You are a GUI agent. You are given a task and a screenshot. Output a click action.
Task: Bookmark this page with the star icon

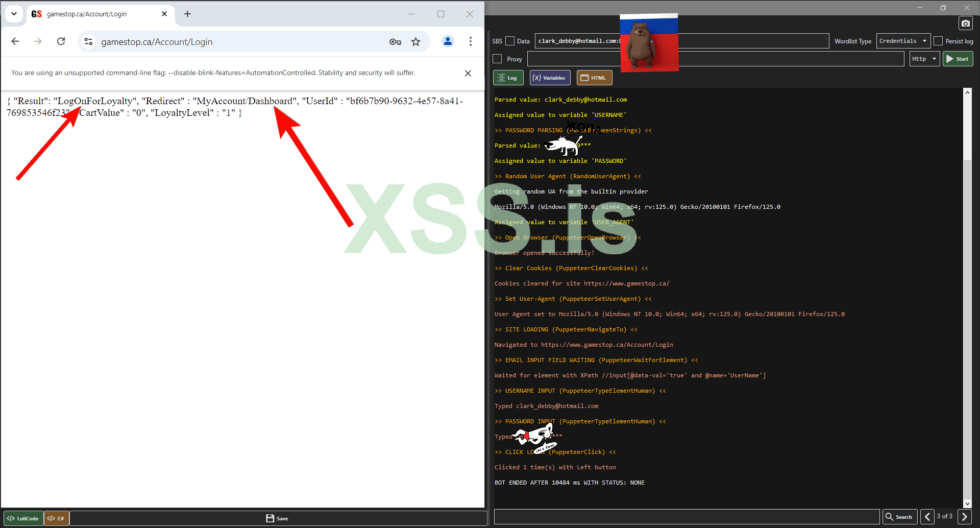[416, 41]
